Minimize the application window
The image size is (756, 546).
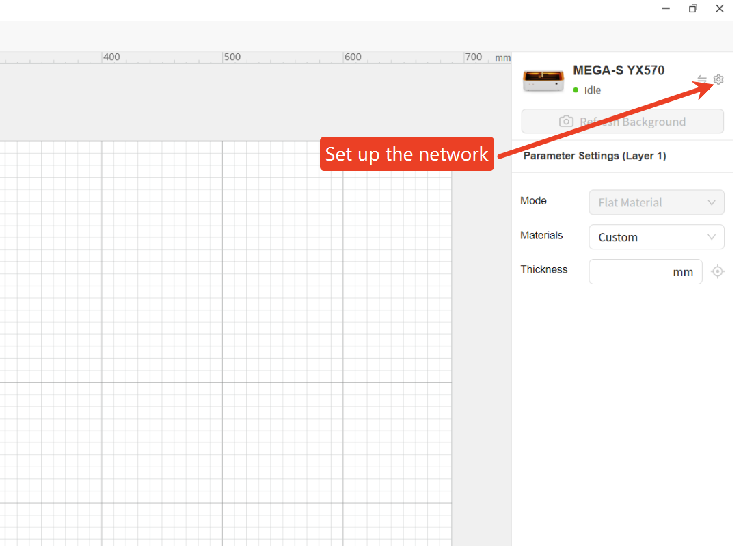click(666, 9)
